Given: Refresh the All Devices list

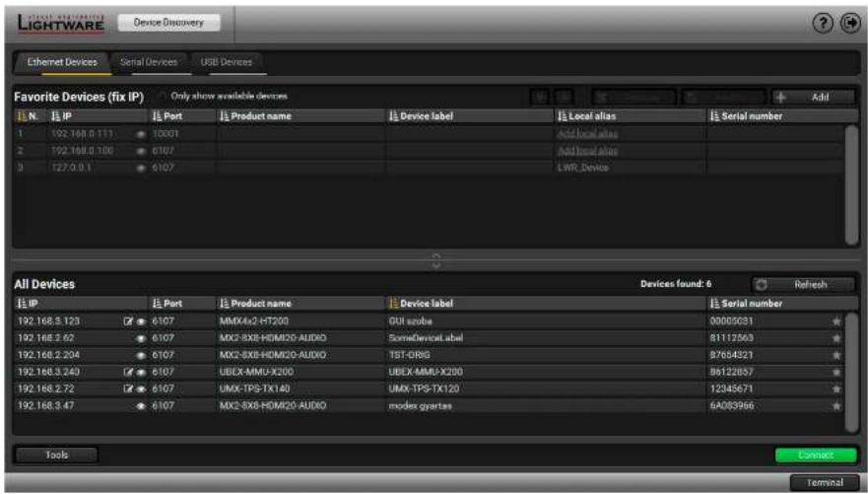Looking at the screenshot, I should pyautogui.click(x=802, y=285).
